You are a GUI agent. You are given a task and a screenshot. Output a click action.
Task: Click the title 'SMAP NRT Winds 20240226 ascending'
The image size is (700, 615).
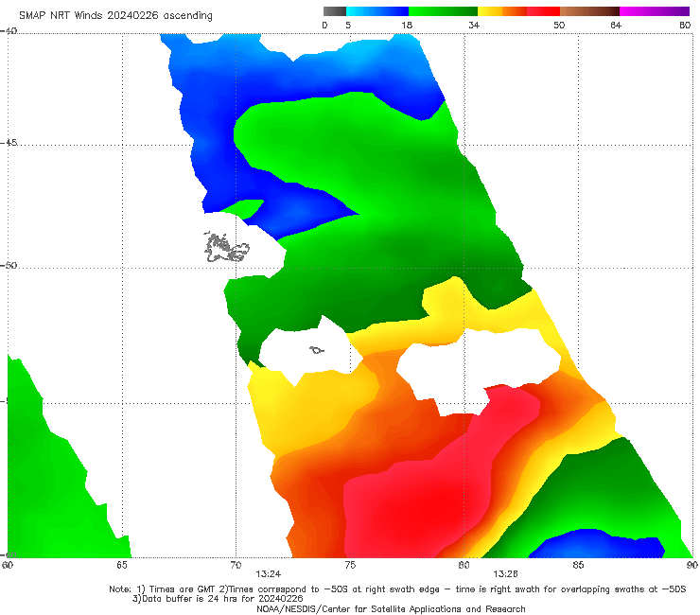115,15
